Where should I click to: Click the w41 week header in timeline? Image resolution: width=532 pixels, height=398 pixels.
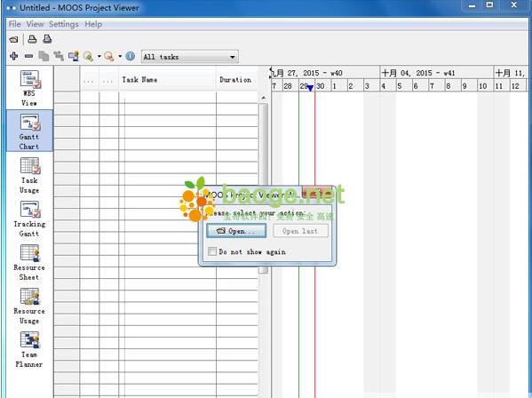pyautogui.click(x=436, y=73)
